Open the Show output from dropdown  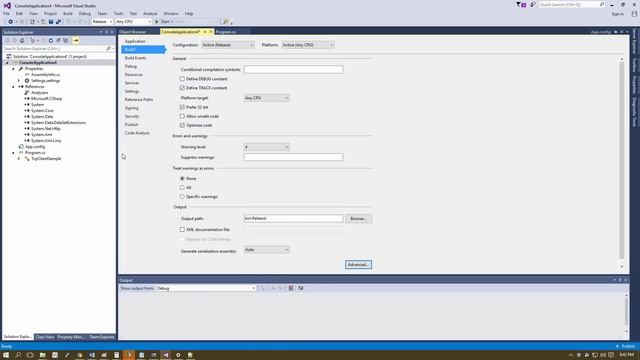(206, 288)
